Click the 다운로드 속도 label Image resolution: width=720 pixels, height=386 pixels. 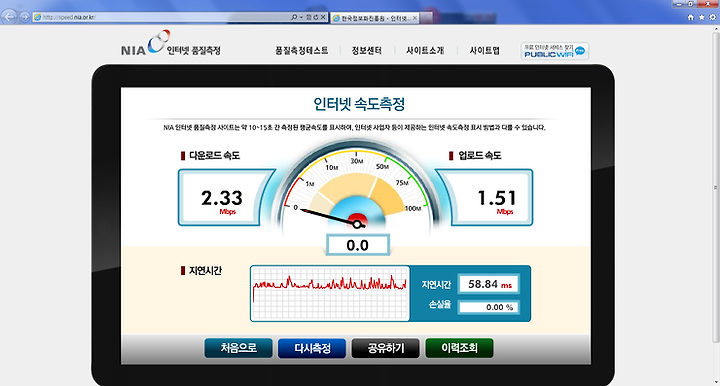point(214,156)
